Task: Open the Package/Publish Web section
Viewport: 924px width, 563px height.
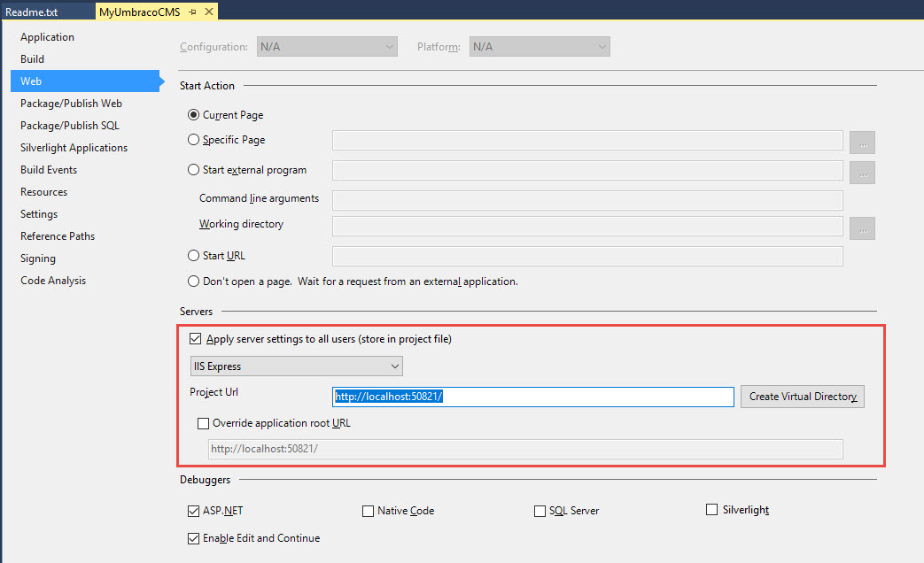Action: tap(71, 104)
